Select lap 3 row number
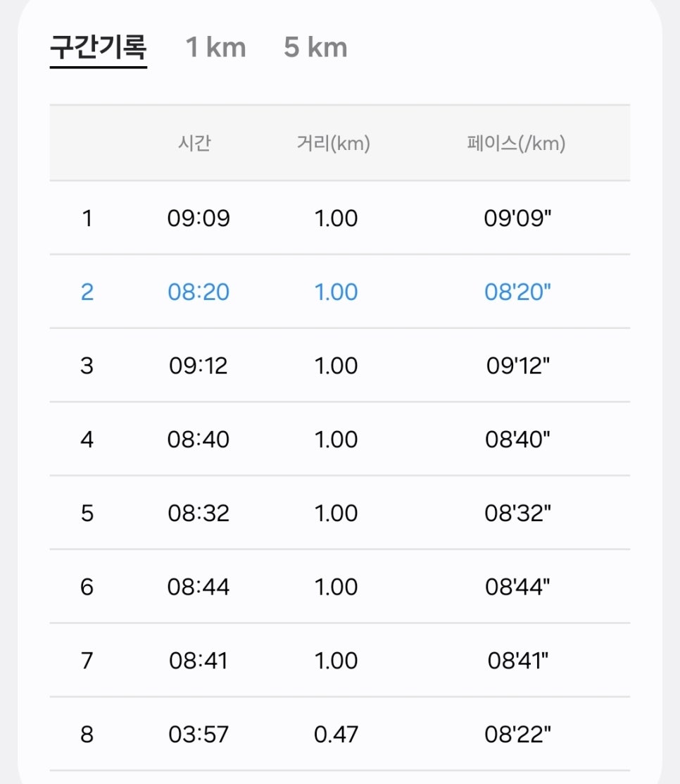 point(87,366)
